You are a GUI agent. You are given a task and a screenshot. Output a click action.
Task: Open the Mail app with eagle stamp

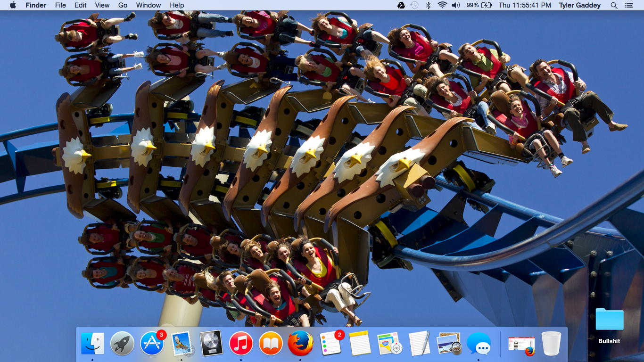[x=182, y=343]
